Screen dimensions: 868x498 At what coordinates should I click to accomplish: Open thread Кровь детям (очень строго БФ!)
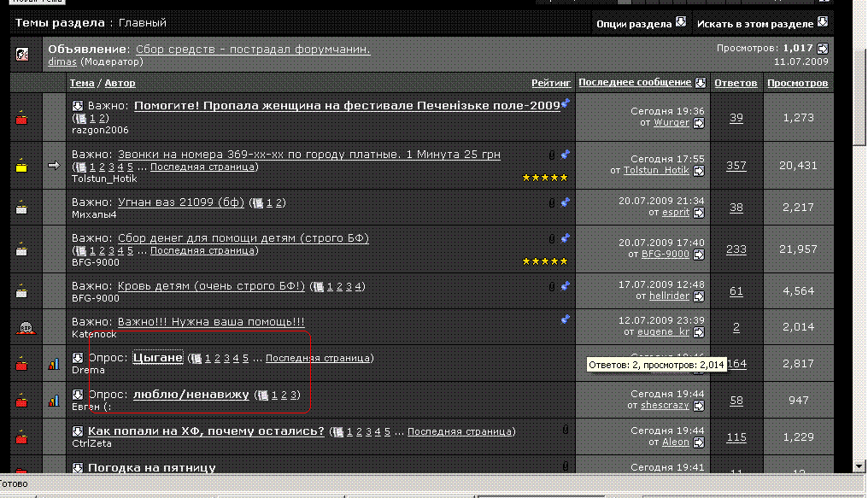coord(212,286)
